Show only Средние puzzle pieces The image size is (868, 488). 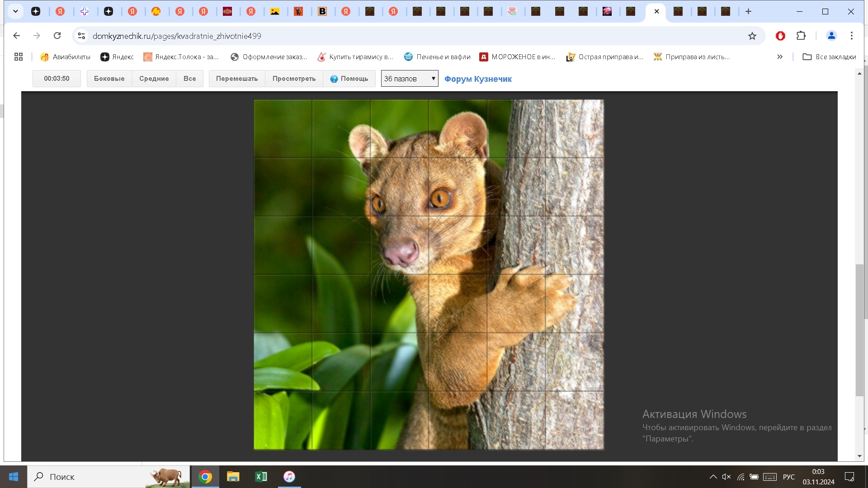point(154,79)
